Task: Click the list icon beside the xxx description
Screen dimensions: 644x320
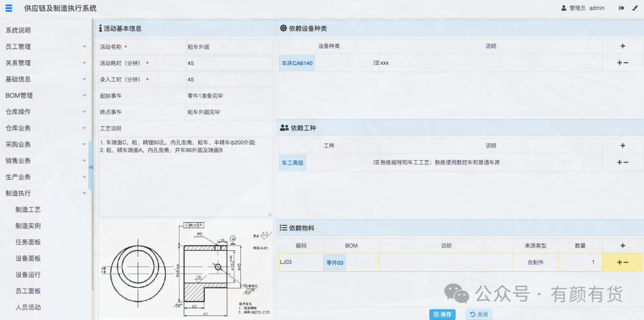Action: pos(376,63)
